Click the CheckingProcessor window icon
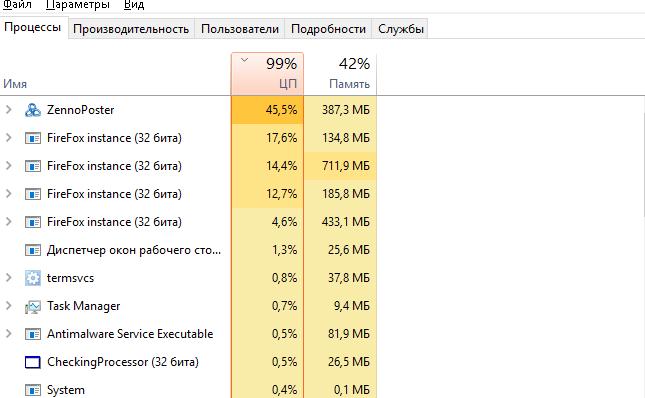 [33, 362]
